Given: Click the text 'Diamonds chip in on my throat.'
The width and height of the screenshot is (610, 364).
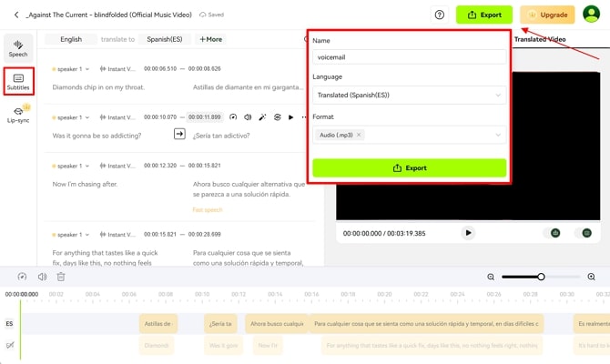Looking at the screenshot, I should (x=98, y=87).
